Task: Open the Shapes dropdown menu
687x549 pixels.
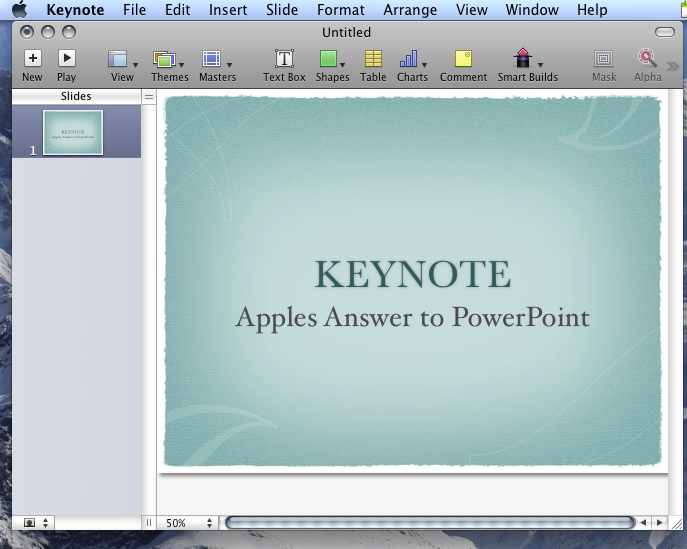Action: click(x=342, y=65)
